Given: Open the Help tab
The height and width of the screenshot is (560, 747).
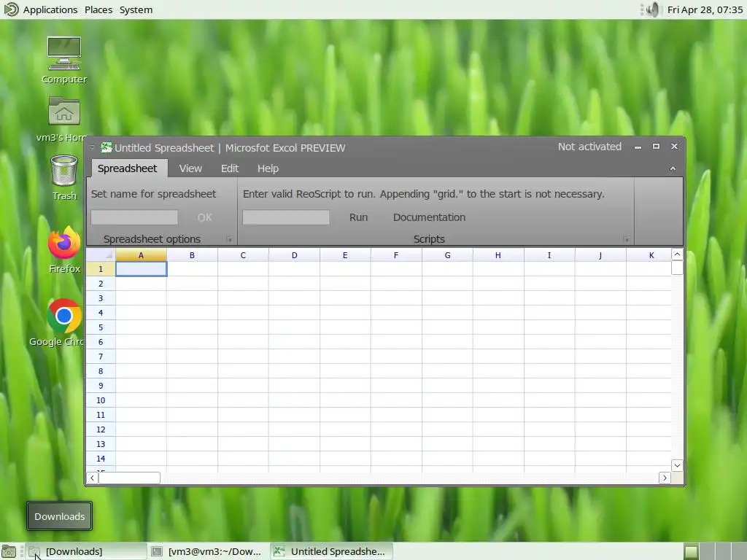Looking at the screenshot, I should pos(268,168).
